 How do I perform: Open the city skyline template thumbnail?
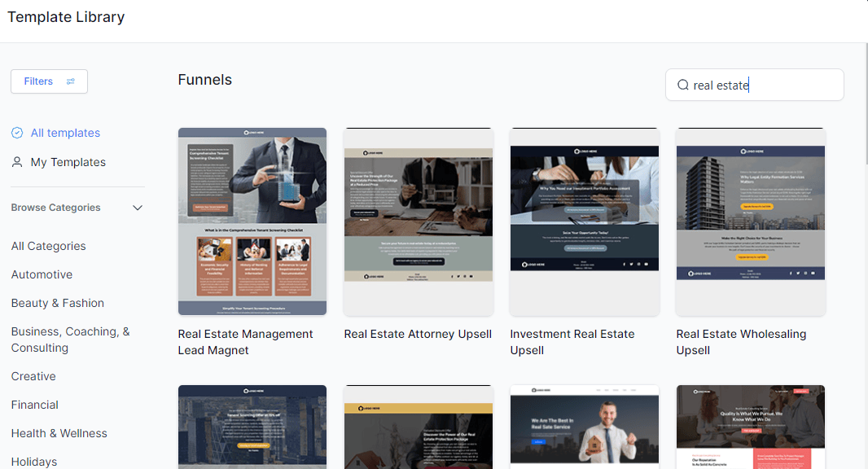[252, 427]
